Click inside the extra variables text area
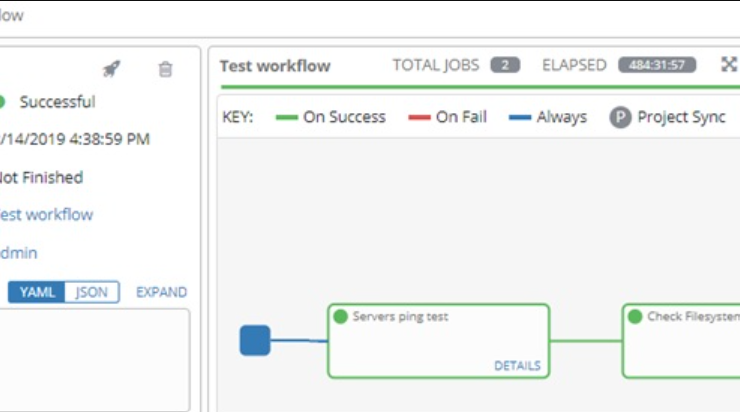The image size is (740, 412). [94, 360]
